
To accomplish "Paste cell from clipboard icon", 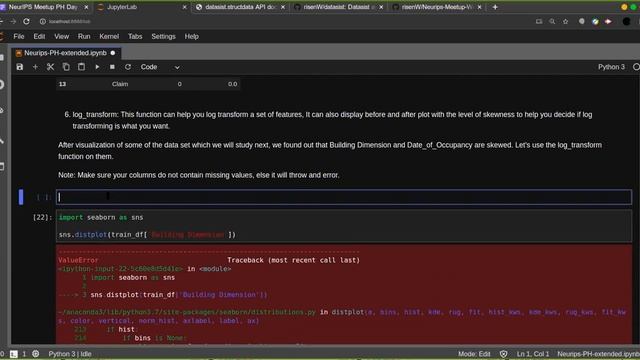I will click(x=81, y=67).
